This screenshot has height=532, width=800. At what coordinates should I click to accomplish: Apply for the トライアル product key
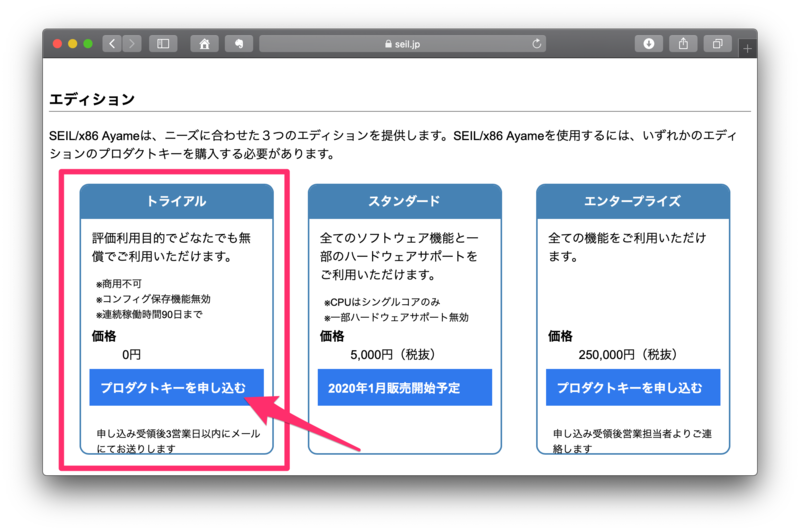click(x=177, y=388)
